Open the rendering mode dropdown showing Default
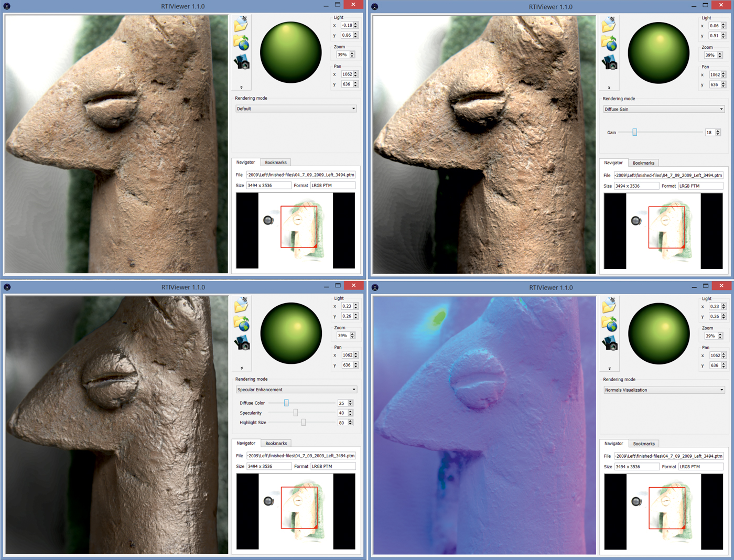 click(296, 109)
